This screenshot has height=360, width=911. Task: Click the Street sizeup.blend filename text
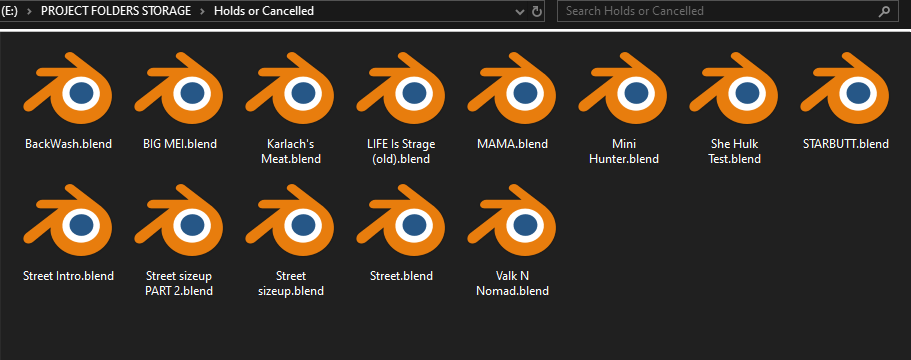[x=290, y=283]
